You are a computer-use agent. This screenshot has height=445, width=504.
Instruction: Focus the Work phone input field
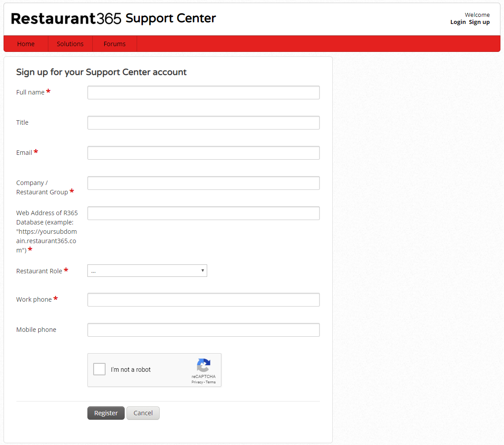[204, 299]
